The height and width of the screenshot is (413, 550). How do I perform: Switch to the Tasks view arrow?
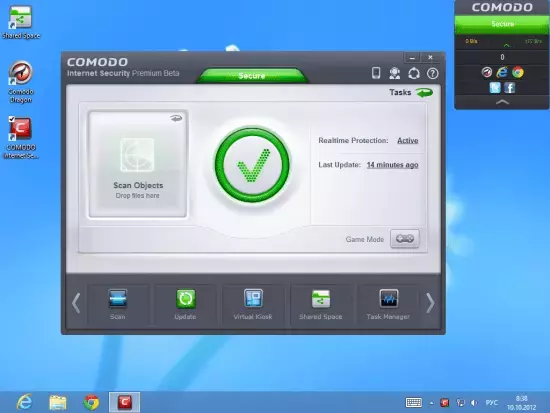424,93
